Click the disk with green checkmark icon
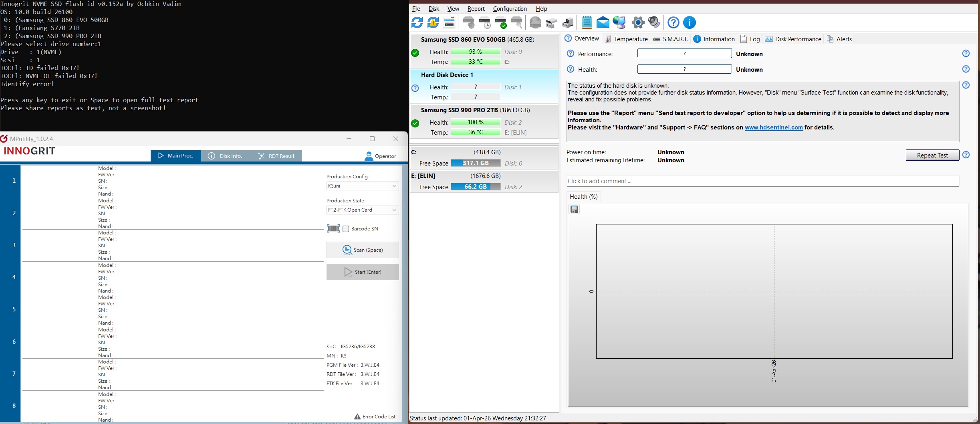Image resolution: width=980 pixels, height=424 pixels. 501,22
